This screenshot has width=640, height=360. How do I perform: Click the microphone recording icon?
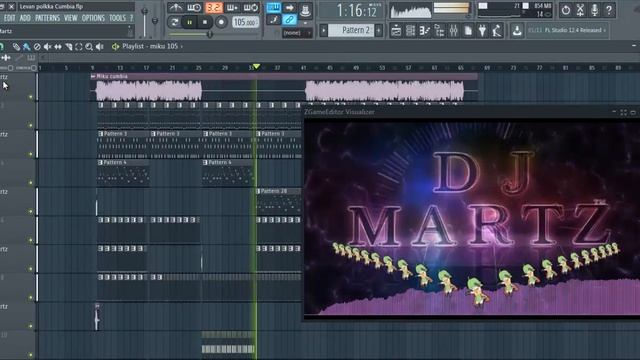(x=594, y=10)
